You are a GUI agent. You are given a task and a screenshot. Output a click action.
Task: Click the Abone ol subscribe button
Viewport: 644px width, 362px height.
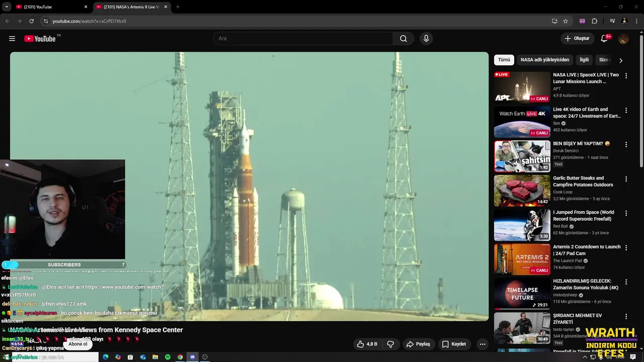pos(78,344)
